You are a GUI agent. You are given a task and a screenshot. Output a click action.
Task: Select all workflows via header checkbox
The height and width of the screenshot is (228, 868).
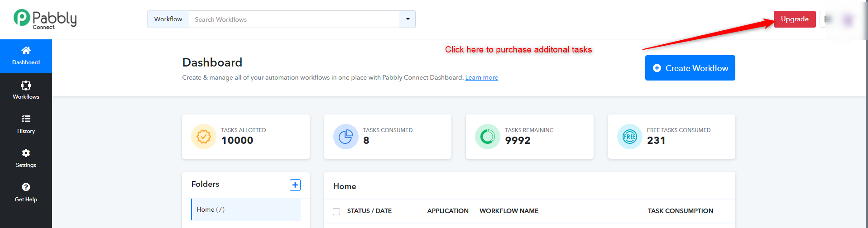pos(336,211)
